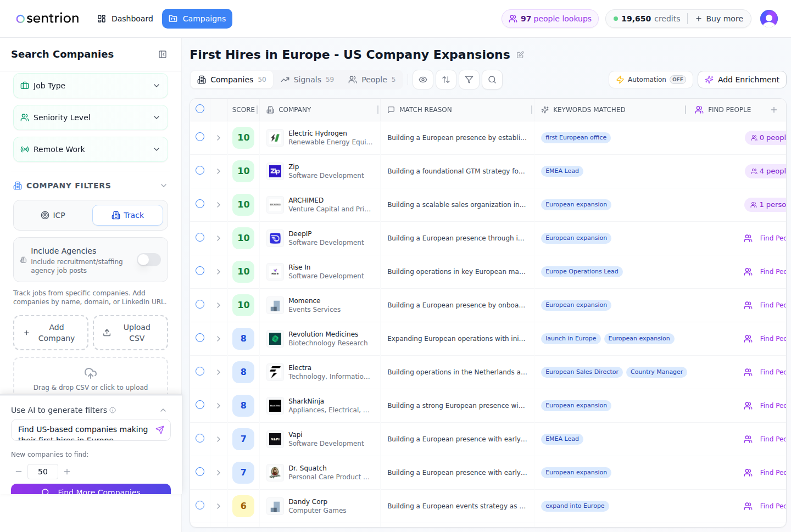The height and width of the screenshot is (532, 791).
Task: Click cloud upload icon in drop zone
Action: click(91, 373)
